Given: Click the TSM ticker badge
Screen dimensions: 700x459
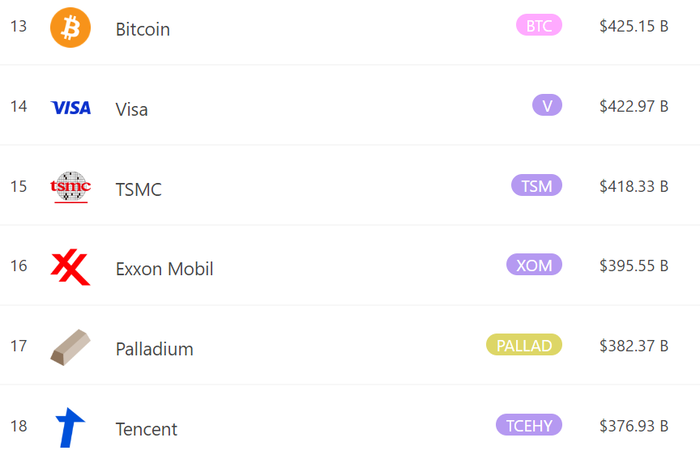Looking at the screenshot, I should pos(537,185).
